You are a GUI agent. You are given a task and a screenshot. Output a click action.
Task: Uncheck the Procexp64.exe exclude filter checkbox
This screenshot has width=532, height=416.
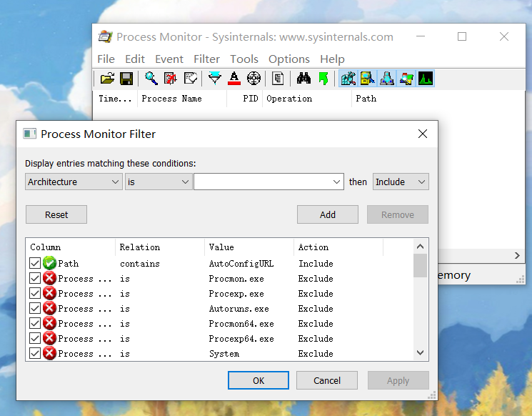click(x=35, y=338)
